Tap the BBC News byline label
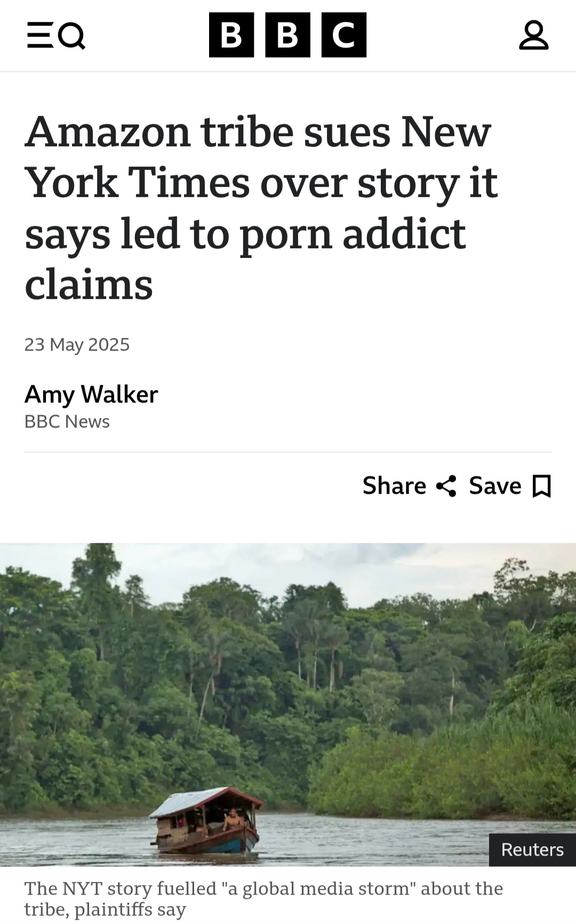576x924 pixels. [67, 422]
